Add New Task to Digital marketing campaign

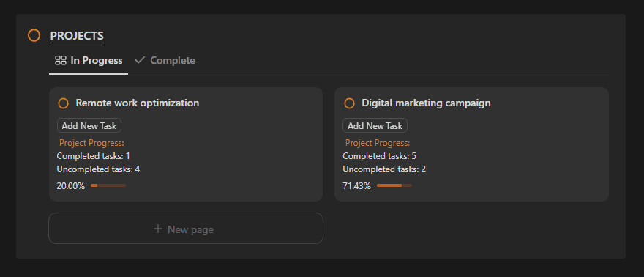coord(375,126)
